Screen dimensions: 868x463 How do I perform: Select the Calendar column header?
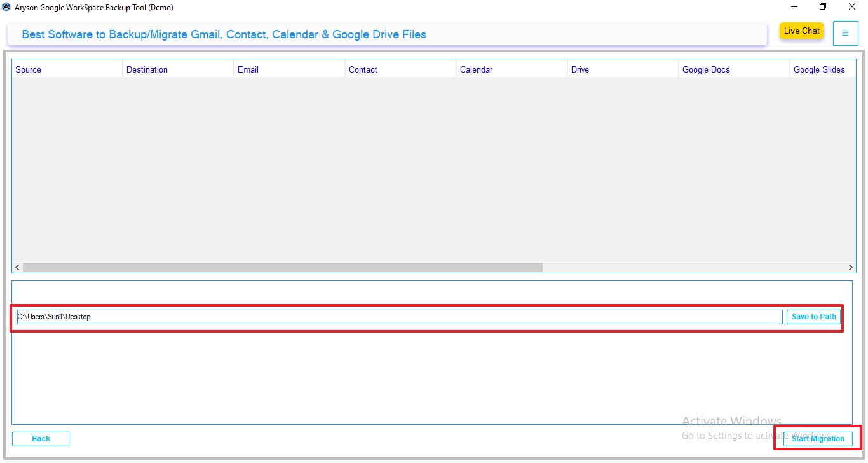[x=512, y=69]
